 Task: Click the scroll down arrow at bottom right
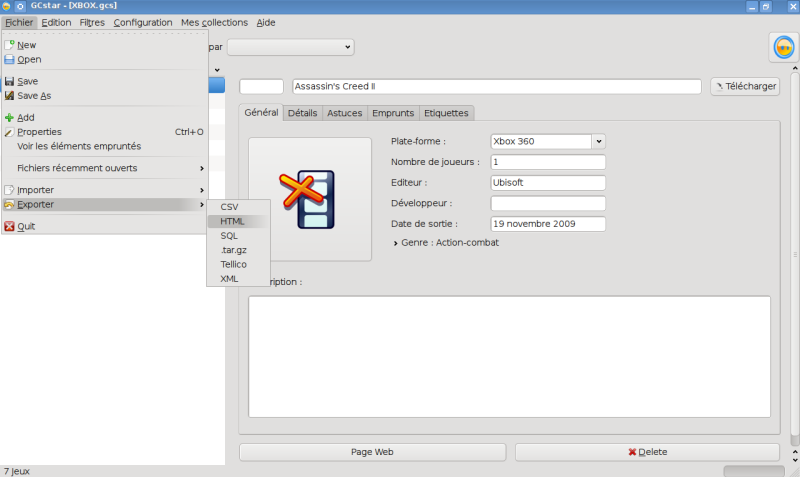pyautogui.click(x=795, y=460)
